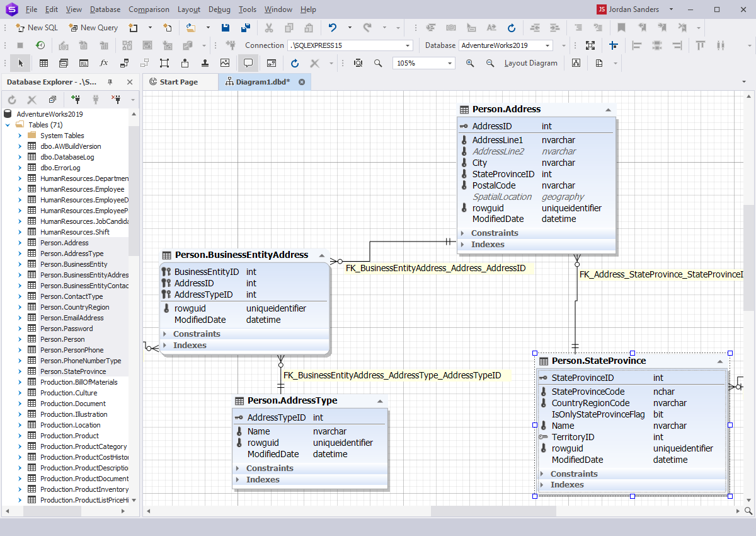Screen dimensions: 756x536
Task: Click the blue refresh icon in top toolbar
Action: tap(512, 28)
